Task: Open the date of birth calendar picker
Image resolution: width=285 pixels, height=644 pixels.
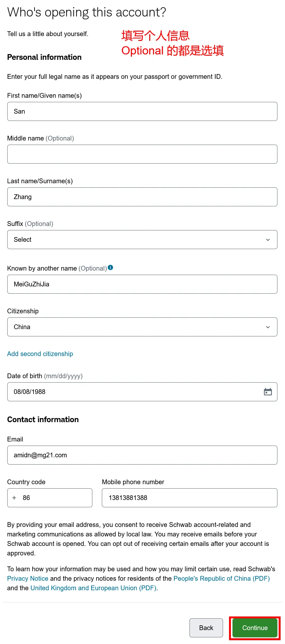Action: [268, 392]
